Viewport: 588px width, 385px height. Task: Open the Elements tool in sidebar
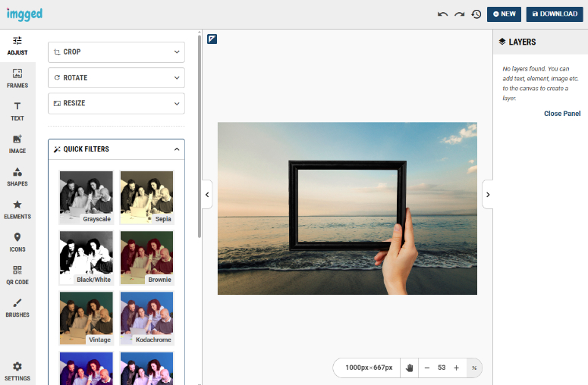[x=17, y=210]
